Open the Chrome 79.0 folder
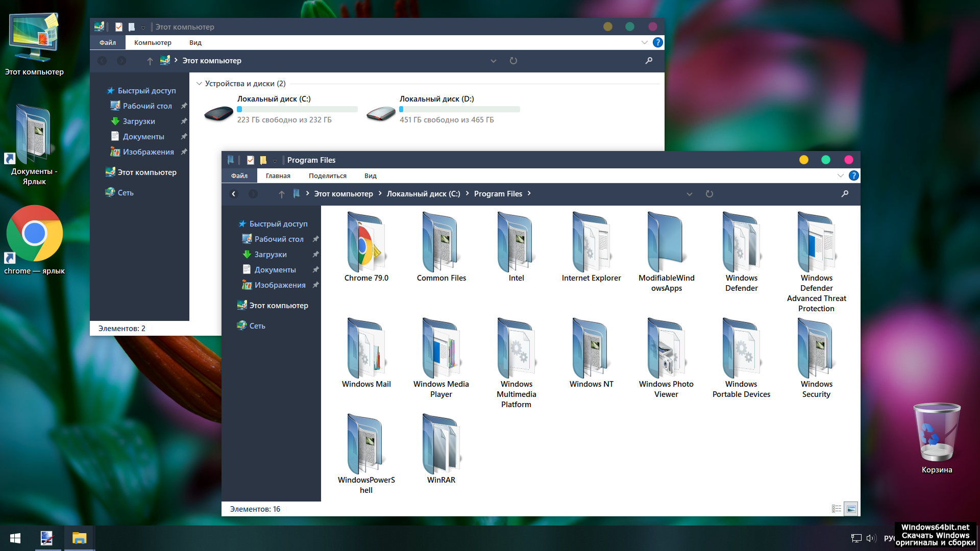This screenshot has width=980, height=551. (x=365, y=244)
